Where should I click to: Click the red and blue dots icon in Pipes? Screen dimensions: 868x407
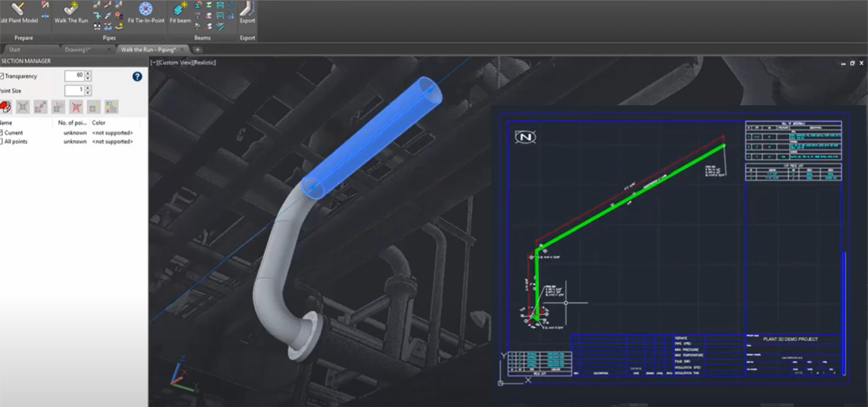(x=119, y=16)
